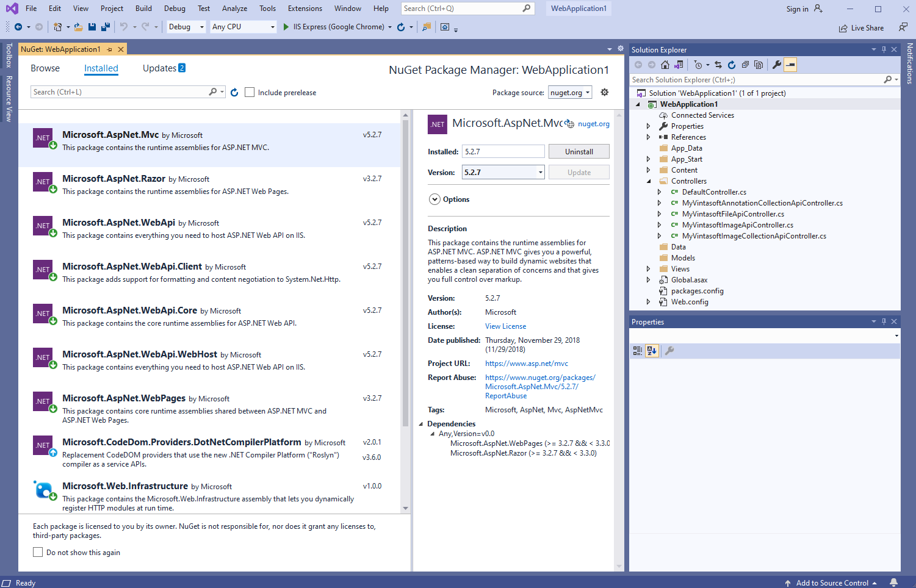The width and height of the screenshot is (916, 588).
Task: Open the Debug configuration dropdown
Action: tap(186, 27)
